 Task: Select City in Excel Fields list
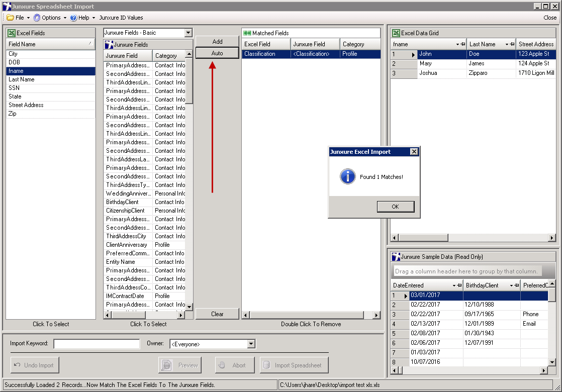[51, 54]
